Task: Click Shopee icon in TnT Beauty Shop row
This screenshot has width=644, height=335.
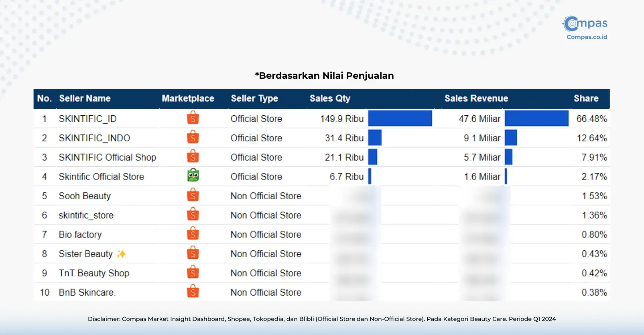Action: coord(193,272)
